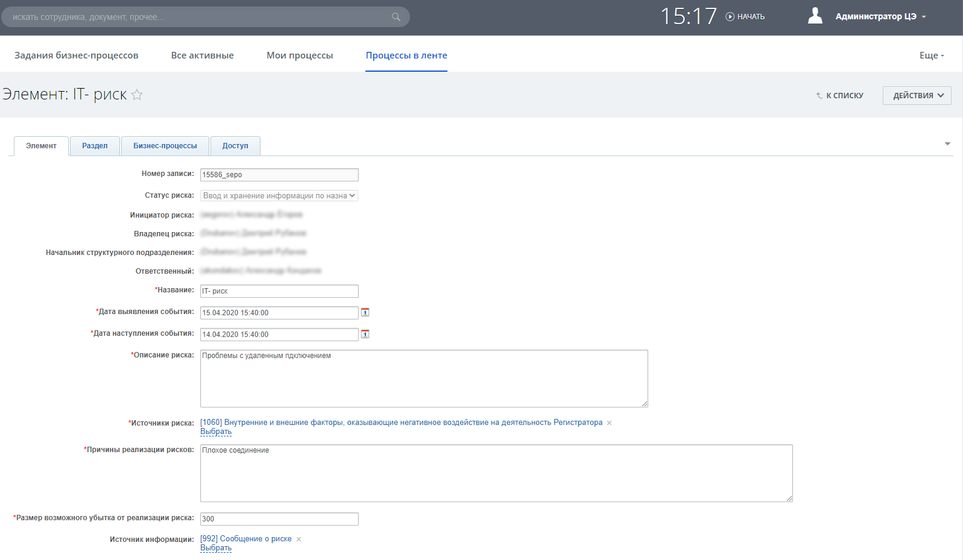Remove the [992] Сообщение о риске entry
The image size is (963, 560).
[x=298, y=540]
